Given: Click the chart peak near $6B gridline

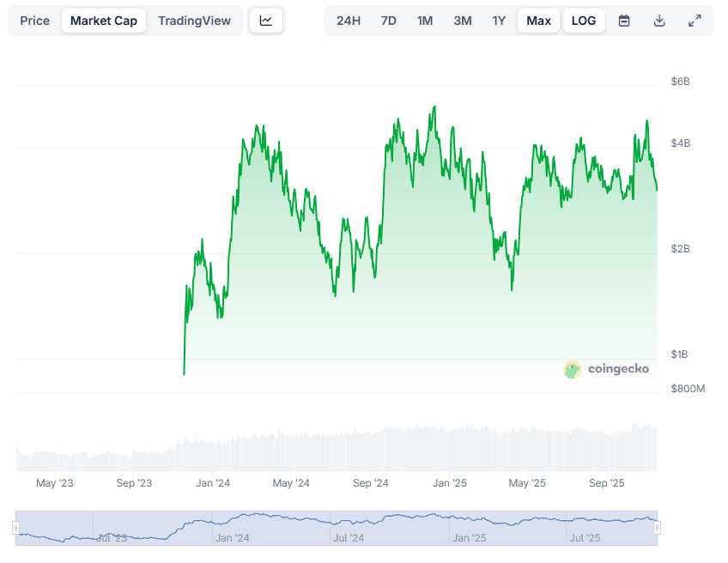Looking at the screenshot, I should (x=434, y=108).
